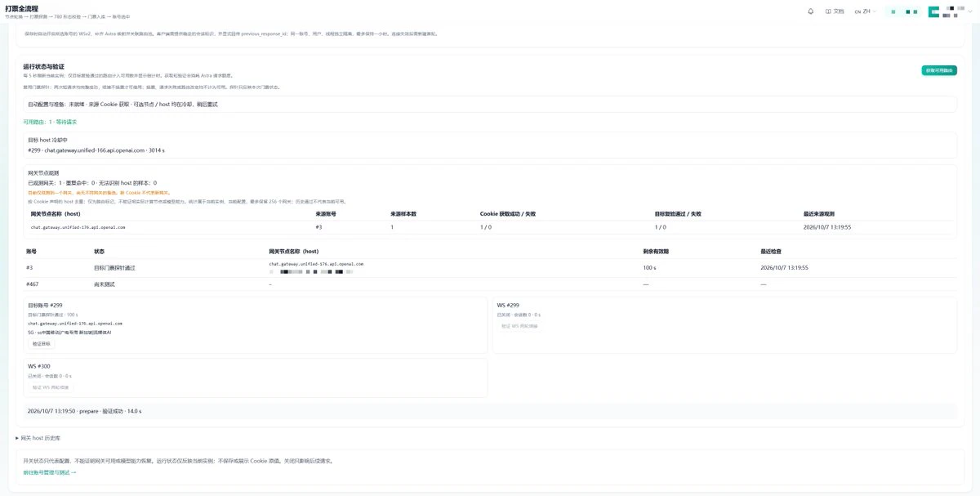Click account #467 row in the table
980x496 pixels.
[490, 284]
